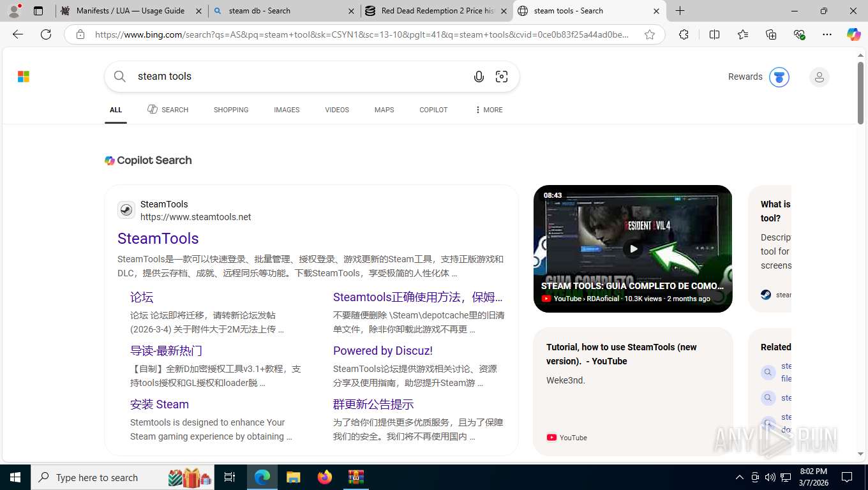Launch Firefox from the taskbar
868x490 pixels.
325,477
